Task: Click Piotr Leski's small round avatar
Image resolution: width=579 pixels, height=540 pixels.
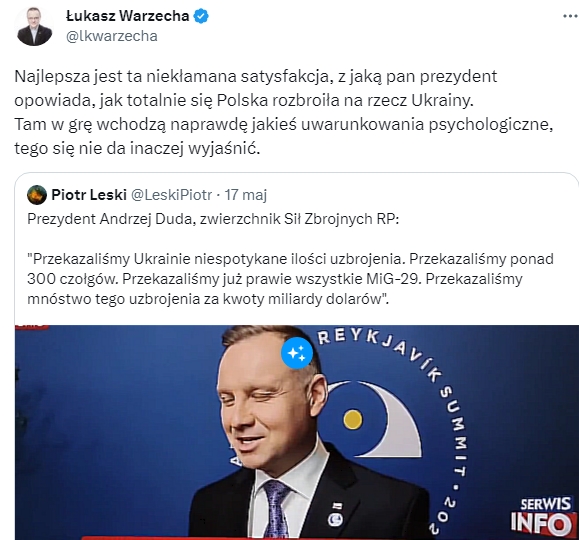Action: tap(37, 195)
